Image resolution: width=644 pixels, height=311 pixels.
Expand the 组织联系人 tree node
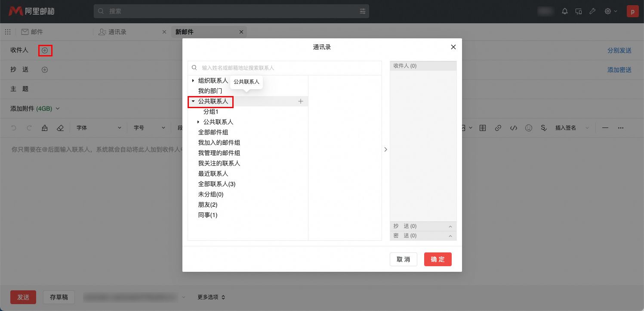click(x=193, y=81)
